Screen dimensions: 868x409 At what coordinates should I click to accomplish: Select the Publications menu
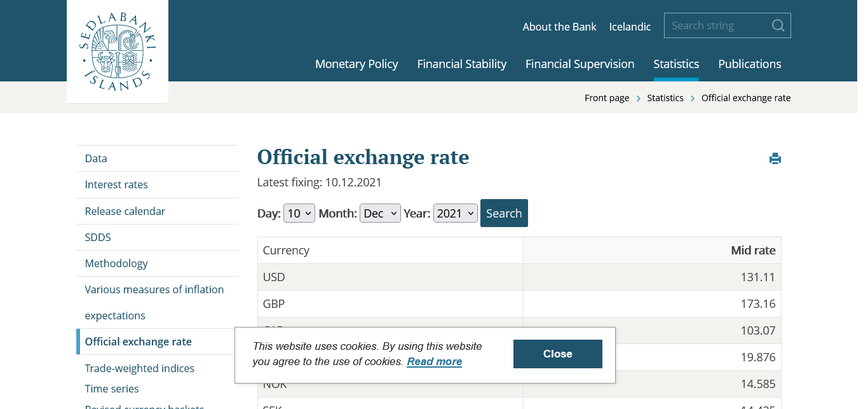click(749, 64)
